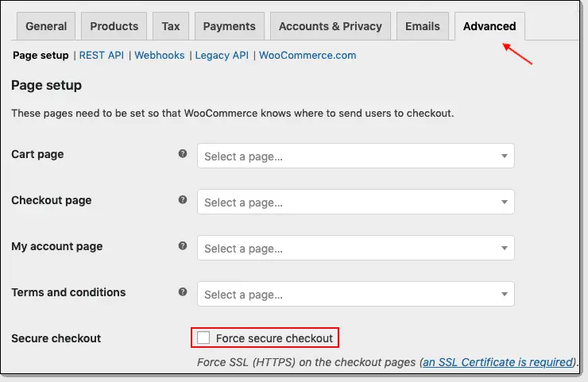588x382 pixels.
Task: Open the Products tab
Action: pyautogui.click(x=114, y=26)
